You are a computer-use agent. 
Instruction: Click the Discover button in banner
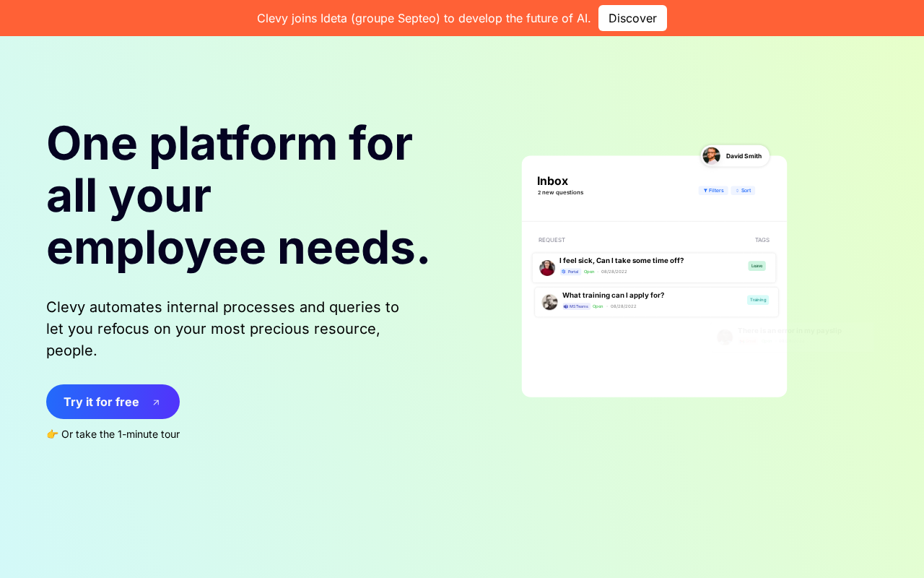[x=632, y=18]
